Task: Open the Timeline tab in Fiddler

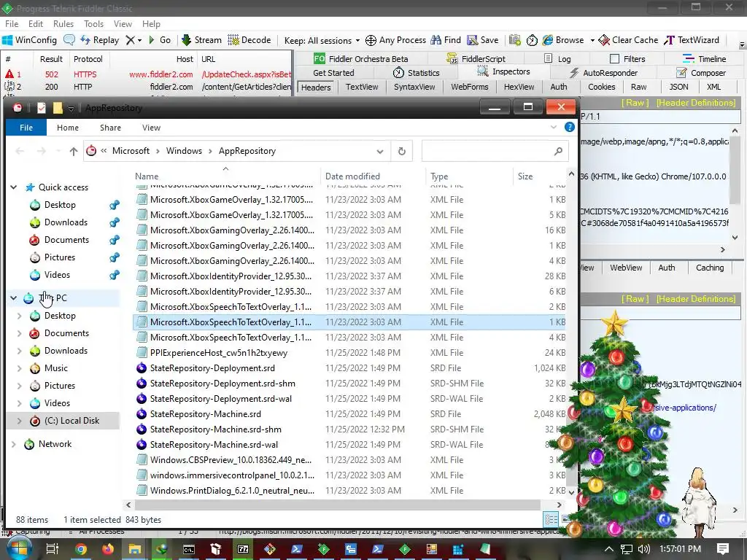Action: pyautogui.click(x=705, y=58)
